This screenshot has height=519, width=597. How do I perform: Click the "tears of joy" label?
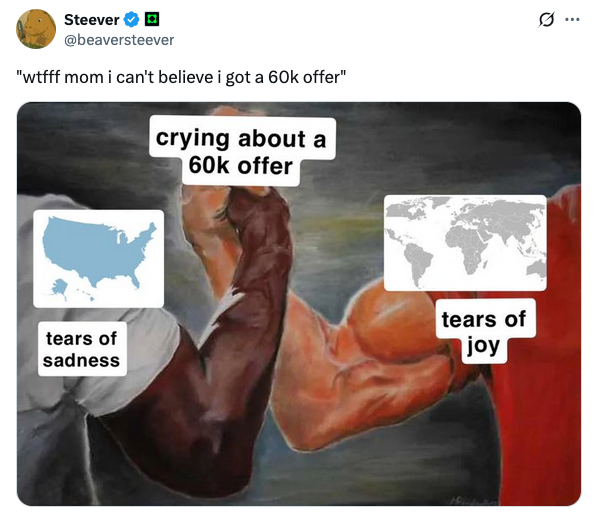click(485, 331)
